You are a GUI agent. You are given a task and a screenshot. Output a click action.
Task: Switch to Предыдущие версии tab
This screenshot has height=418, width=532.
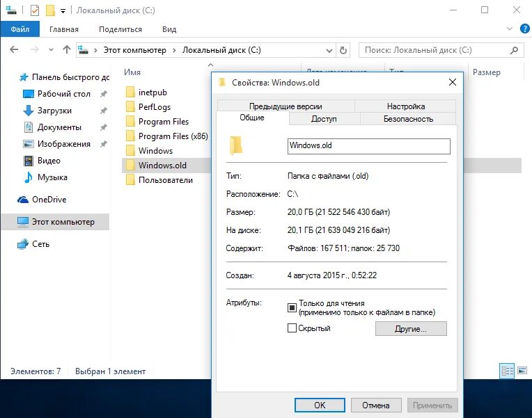(285, 106)
